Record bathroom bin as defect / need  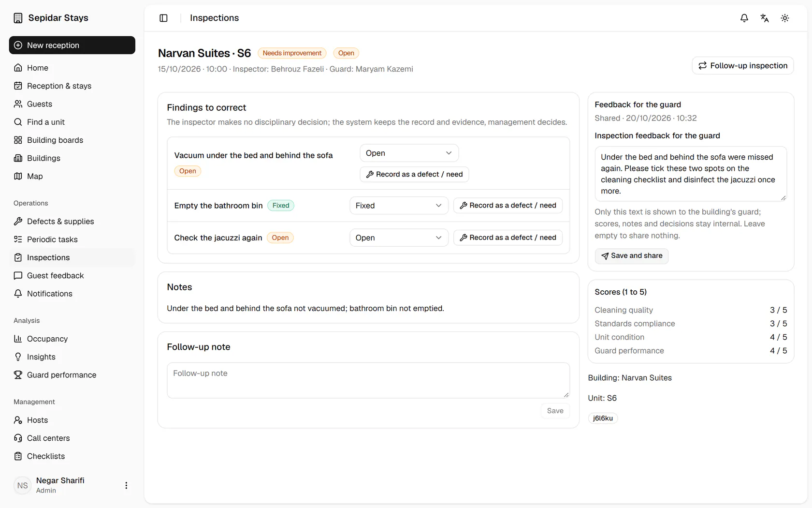click(x=508, y=206)
